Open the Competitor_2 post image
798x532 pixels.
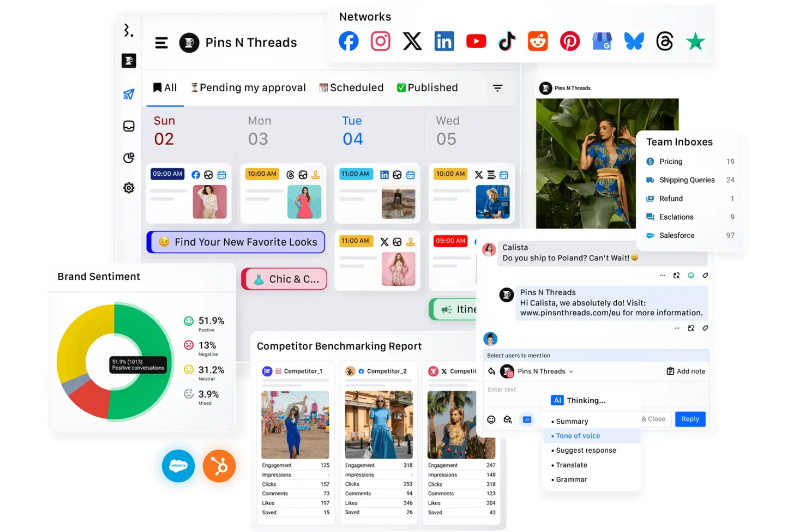point(379,425)
